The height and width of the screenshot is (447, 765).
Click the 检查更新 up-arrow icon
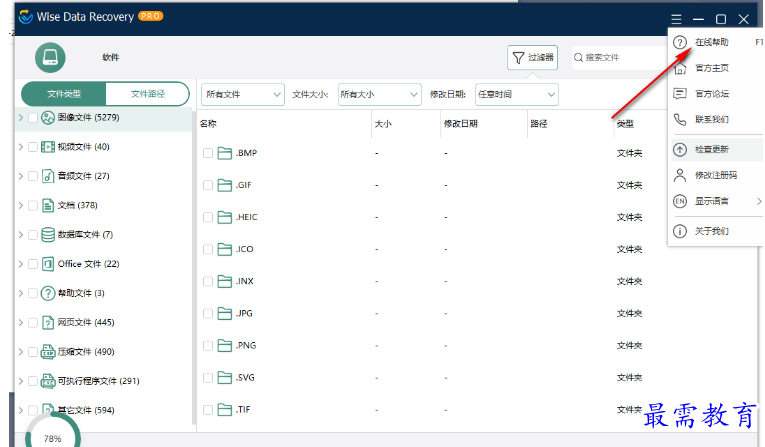[x=680, y=149]
